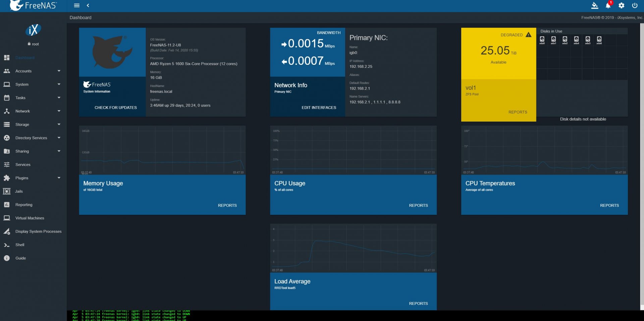Click the Tasks calendar icon
The height and width of the screenshot is (321, 644).
[x=7, y=98]
